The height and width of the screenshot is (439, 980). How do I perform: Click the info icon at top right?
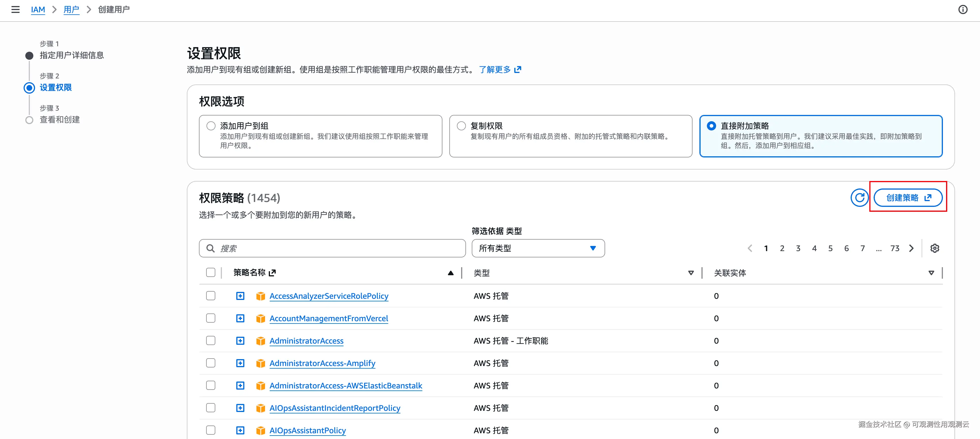pos(962,9)
